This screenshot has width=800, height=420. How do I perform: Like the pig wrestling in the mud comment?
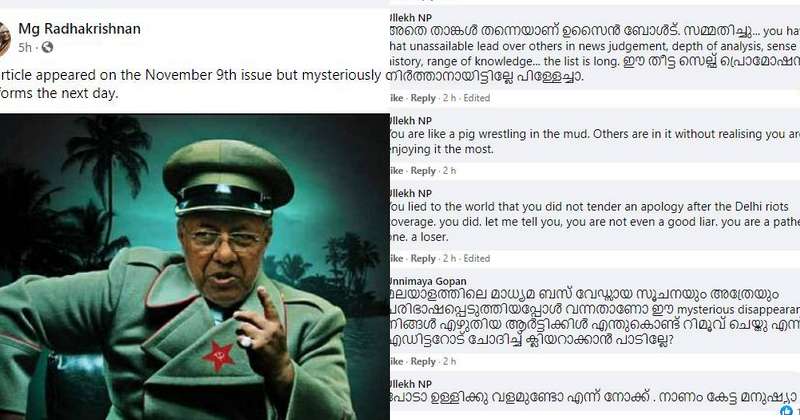pos(396,170)
